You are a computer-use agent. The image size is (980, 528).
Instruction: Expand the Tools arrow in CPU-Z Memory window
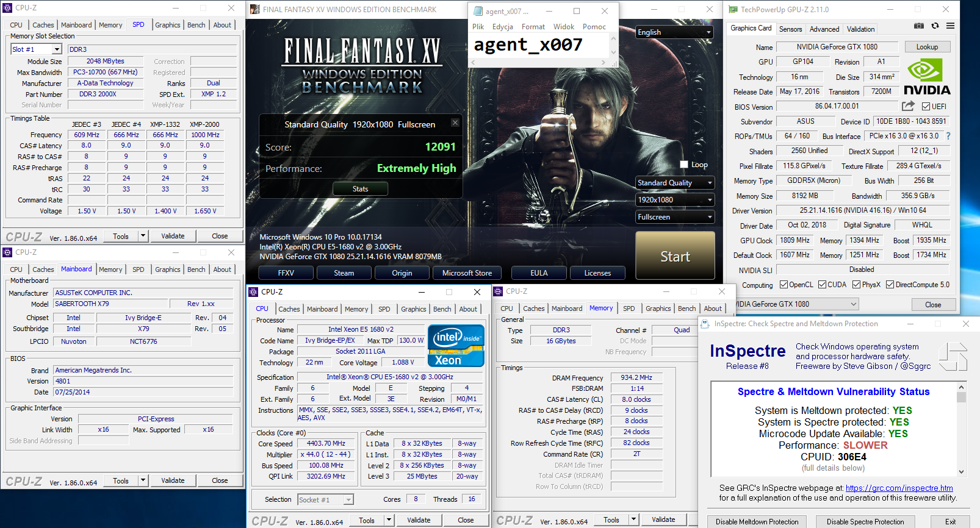[633, 519]
